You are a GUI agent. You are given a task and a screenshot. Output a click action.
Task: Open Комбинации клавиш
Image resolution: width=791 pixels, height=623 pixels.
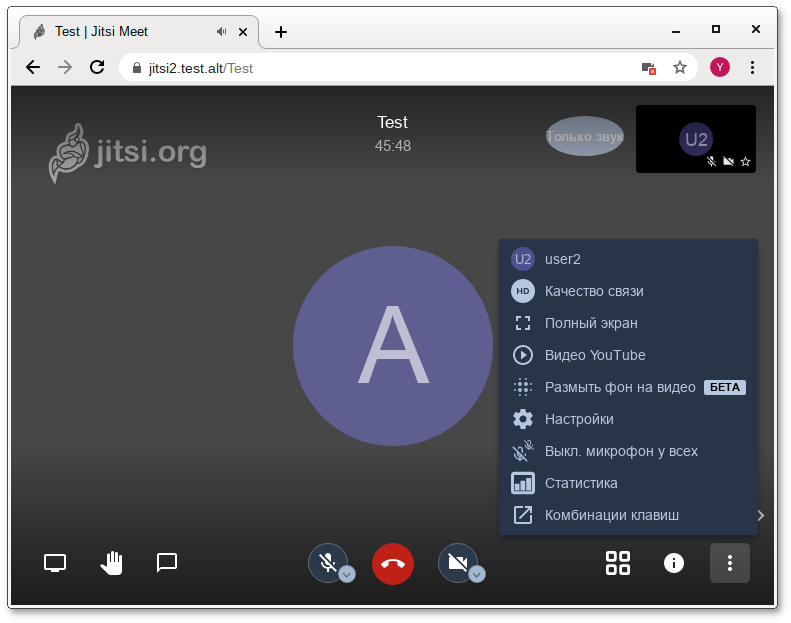tap(629, 515)
